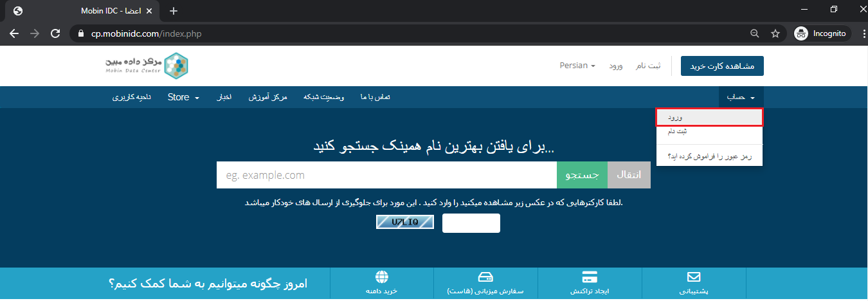Click the green جستجو search button

(x=581, y=175)
